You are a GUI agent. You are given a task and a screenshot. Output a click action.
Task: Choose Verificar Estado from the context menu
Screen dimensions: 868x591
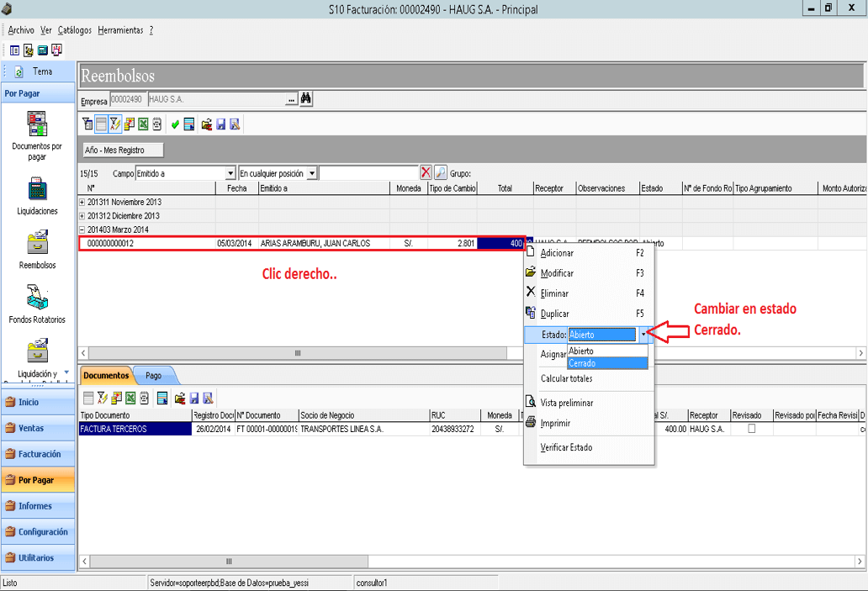point(566,447)
